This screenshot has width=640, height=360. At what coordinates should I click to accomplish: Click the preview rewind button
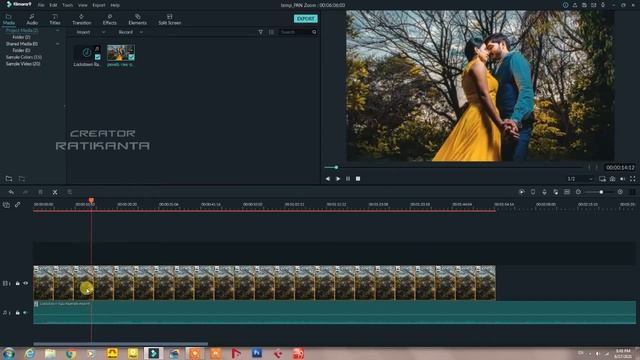pos(328,179)
